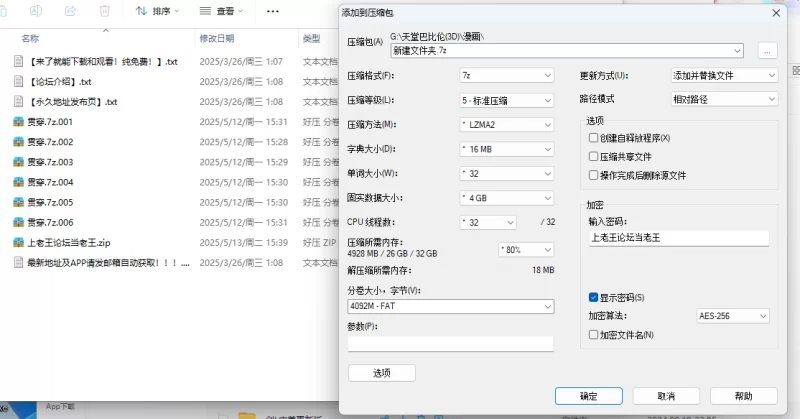Click the rename icon in Explorer toolbar
Image resolution: width=800 pixels, height=419 pixels.
(x=36, y=11)
